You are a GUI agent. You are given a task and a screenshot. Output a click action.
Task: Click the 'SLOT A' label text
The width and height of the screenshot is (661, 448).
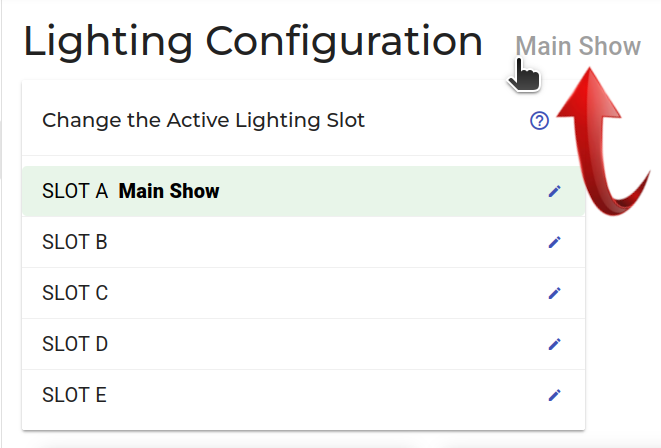click(75, 191)
